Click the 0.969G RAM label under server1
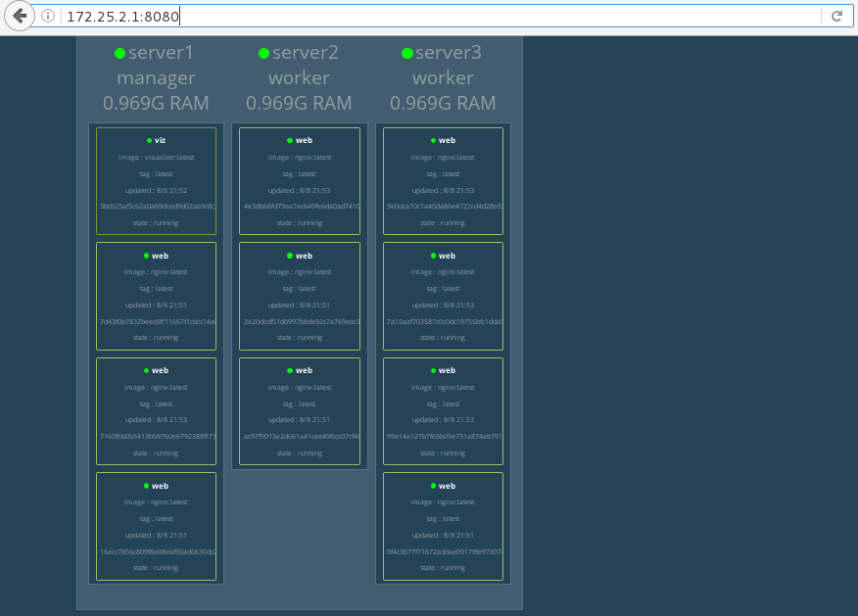The image size is (858, 616). pyautogui.click(x=156, y=103)
